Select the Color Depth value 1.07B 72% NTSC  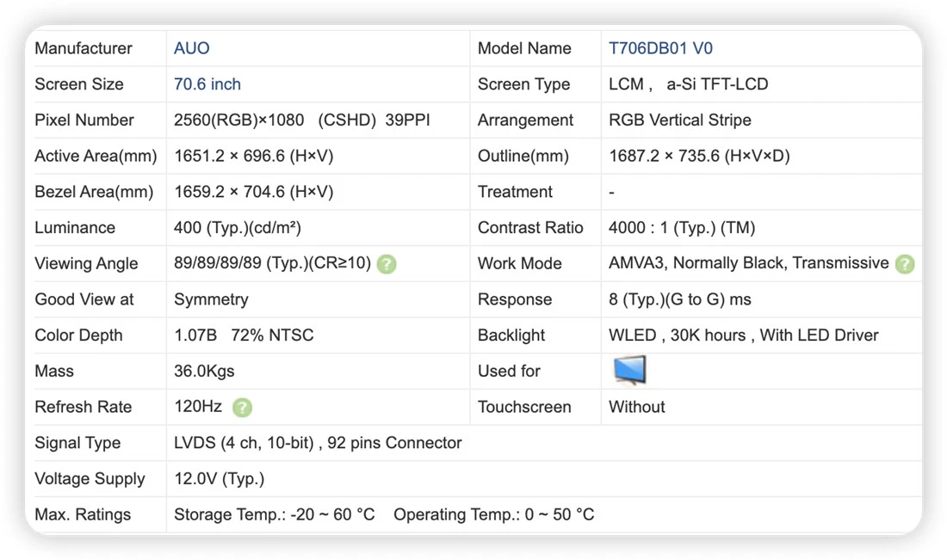pos(244,335)
